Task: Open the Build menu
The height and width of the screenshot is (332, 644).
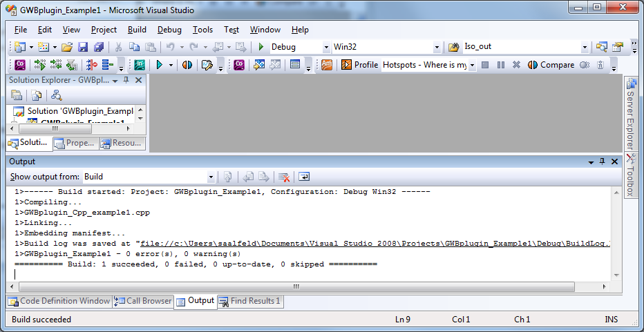Action: click(137, 30)
